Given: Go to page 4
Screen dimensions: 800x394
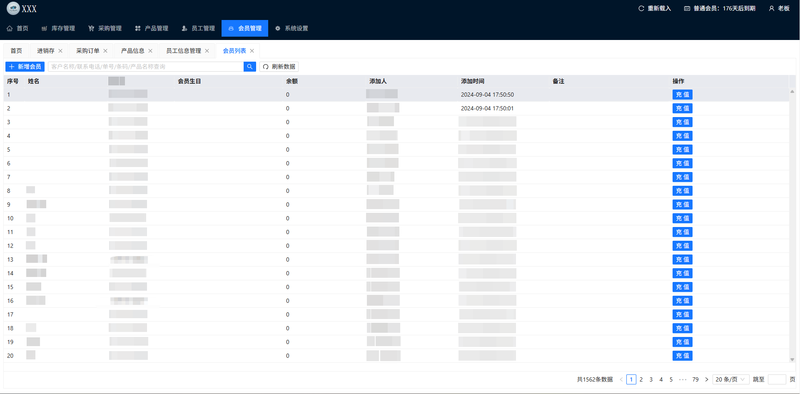Looking at the screenshot, I should (x=661, y=379).
